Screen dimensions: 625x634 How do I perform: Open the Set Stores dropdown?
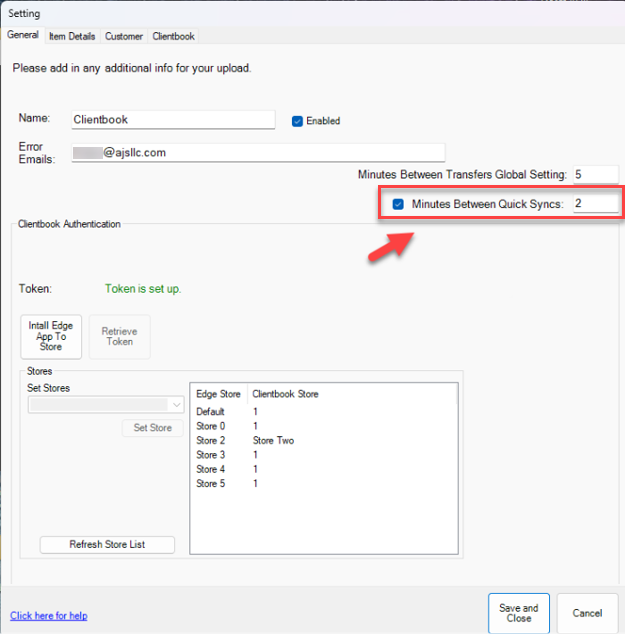pos(106,405)
